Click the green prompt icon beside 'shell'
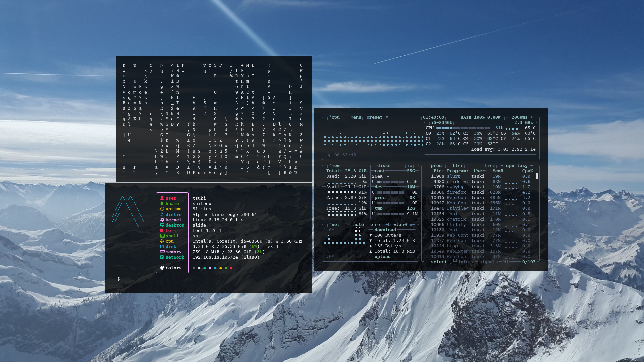 point(162,236)
